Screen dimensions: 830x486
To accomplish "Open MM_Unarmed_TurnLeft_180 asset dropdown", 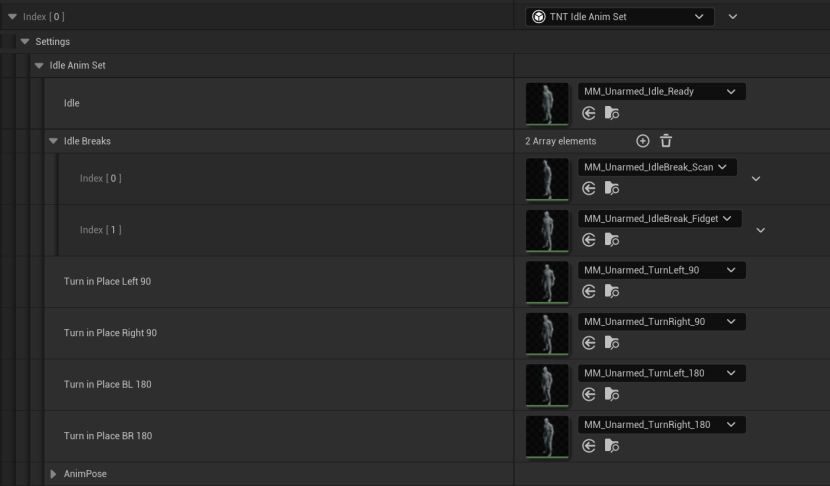I will pos(662,373).
